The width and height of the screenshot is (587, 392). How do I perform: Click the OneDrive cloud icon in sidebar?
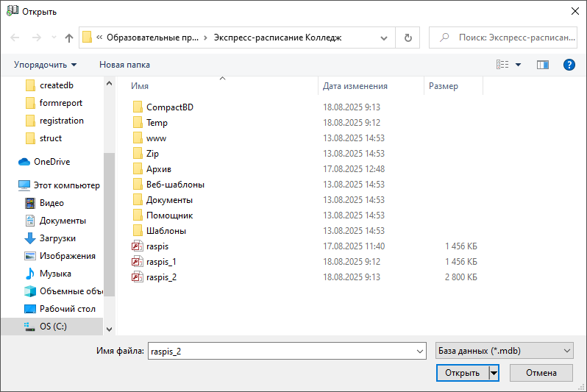pyautogui.click(x=24, y=162)
